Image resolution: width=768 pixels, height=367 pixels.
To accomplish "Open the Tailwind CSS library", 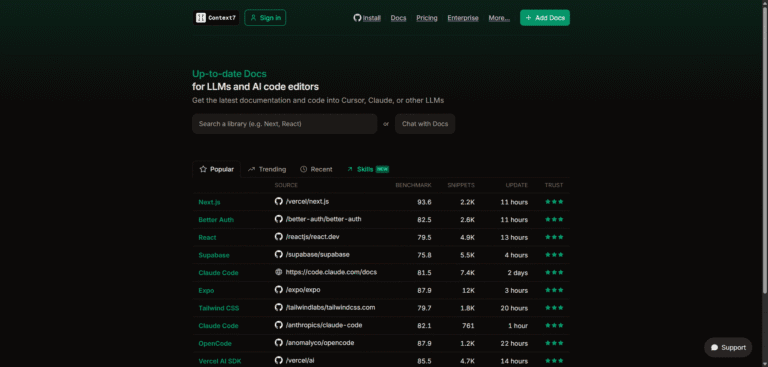I will (218, 308).
